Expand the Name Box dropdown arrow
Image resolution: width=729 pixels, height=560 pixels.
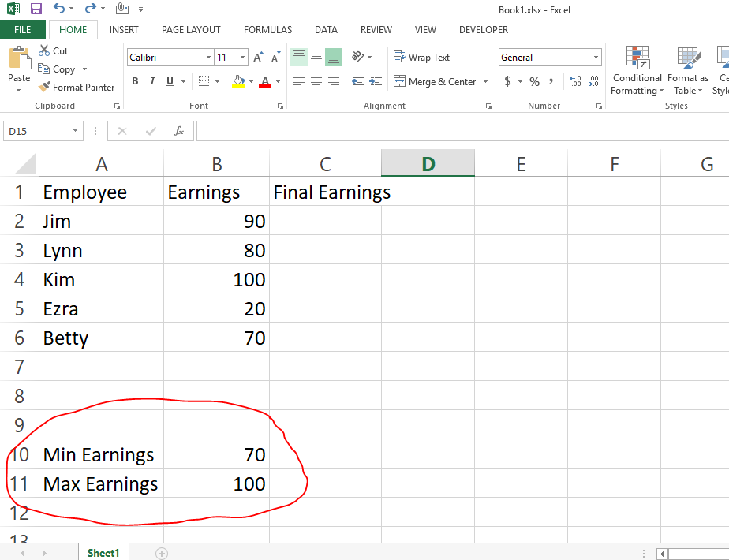(76, 131)
